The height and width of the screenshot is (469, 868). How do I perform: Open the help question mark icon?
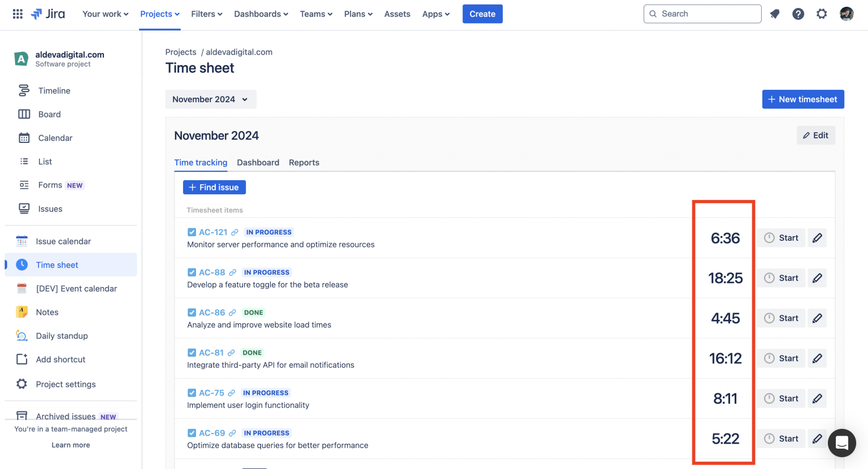[798, 14]
